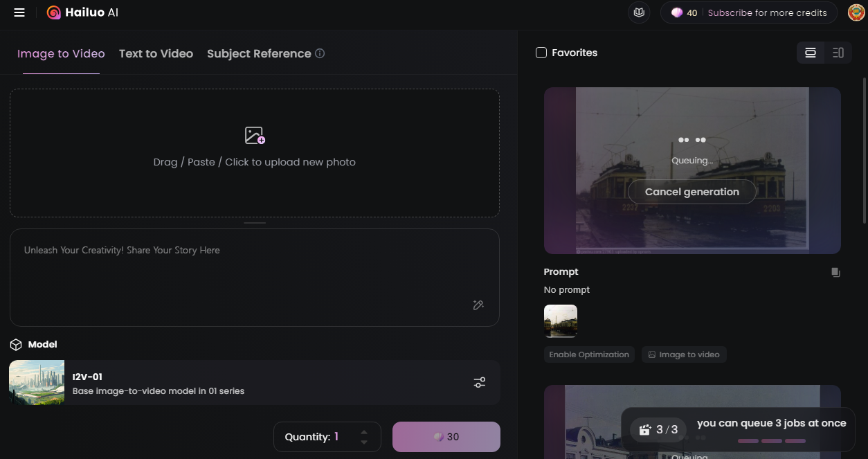Click the panel divider handle below upload area
This screenshot has height=459, width=868.
255,223
